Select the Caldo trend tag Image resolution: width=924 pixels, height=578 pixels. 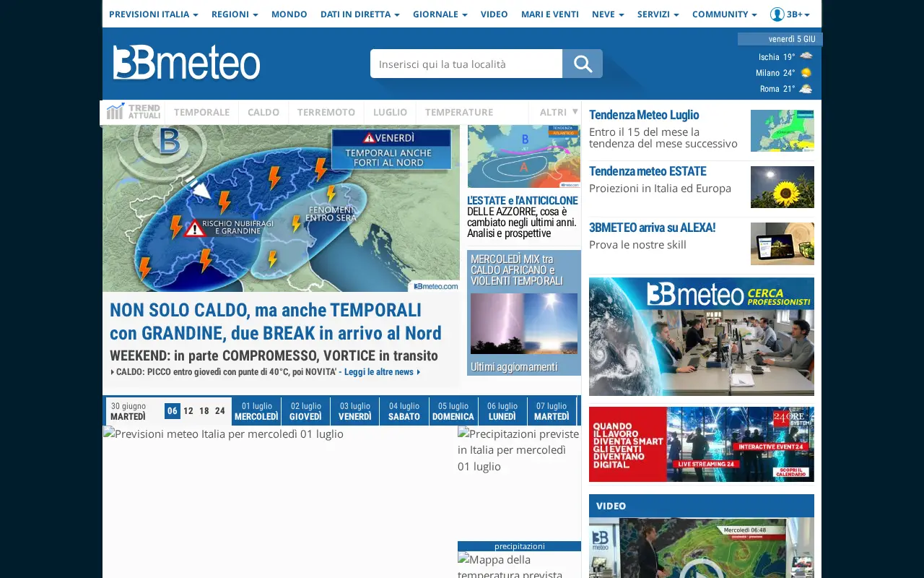pyautogui.click(x=263, y=112)
